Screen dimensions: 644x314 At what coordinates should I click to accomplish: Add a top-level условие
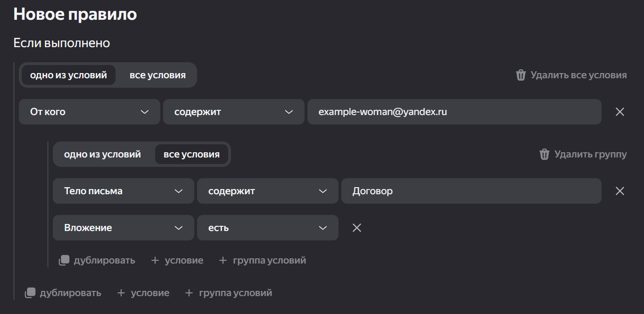[x=143, y=293]
